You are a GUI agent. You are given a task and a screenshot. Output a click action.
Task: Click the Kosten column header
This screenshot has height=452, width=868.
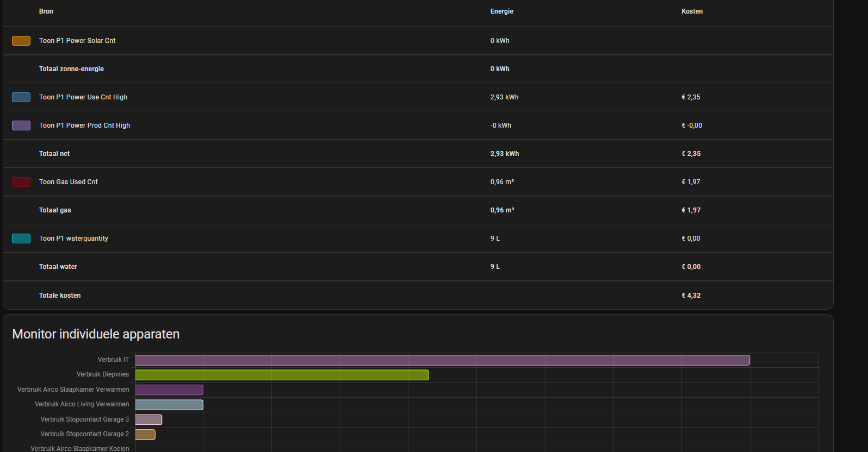tap(692, 11)
